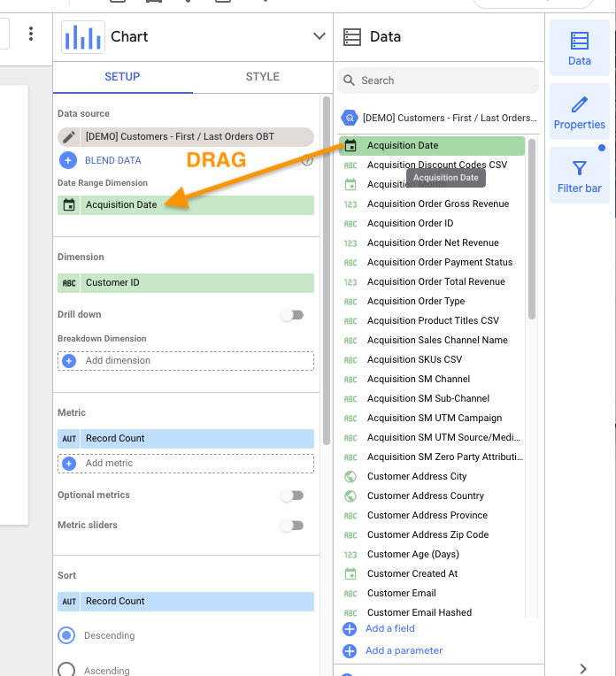Viewport: 616px width, 676px height.
Task: Expand the side panel with bottom-right chevron
Action: click(x=583, y=669)
